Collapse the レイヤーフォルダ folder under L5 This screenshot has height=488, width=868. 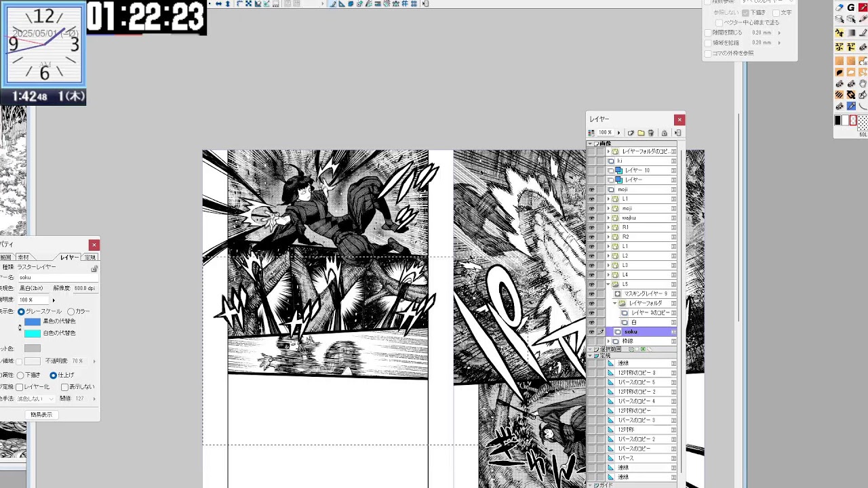[615, 304]
